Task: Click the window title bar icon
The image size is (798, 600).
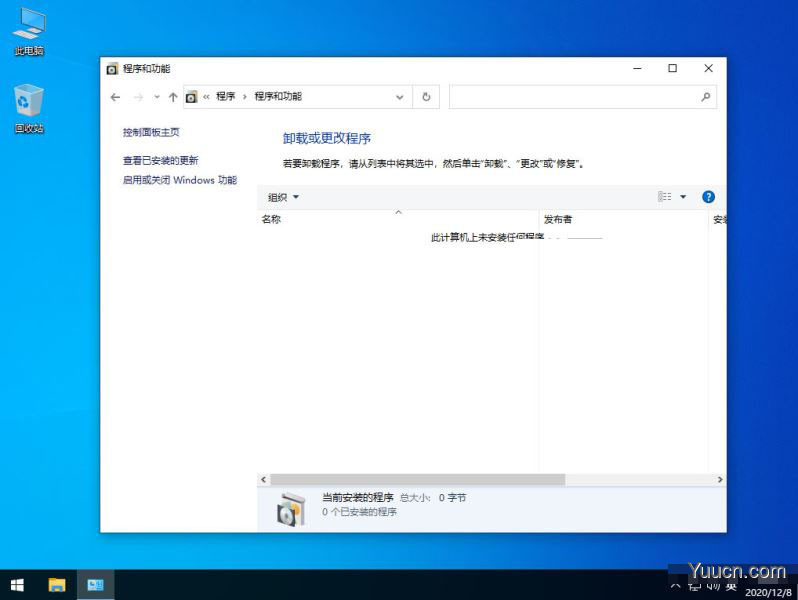Action: click(x=112, y=69)
